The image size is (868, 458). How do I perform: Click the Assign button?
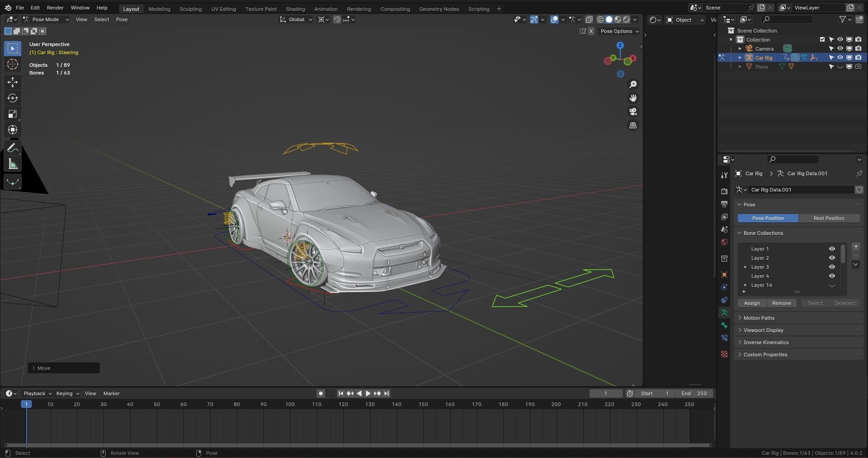coord(752,303)
